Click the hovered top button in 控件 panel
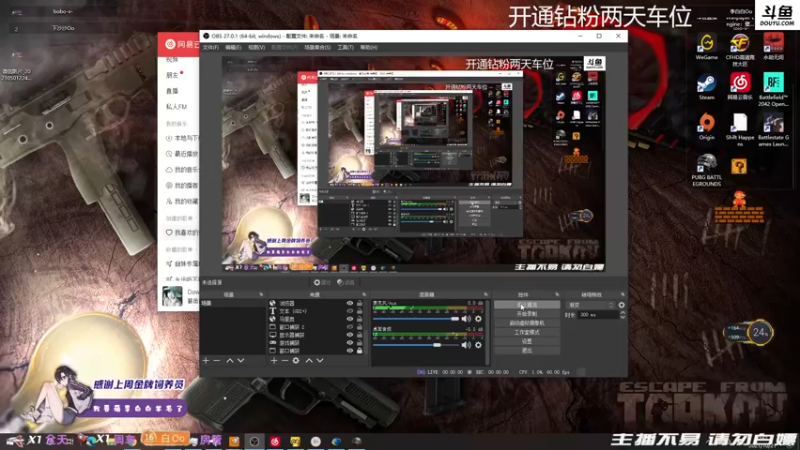The height and width of the screenshot is (450, 800). click(x=527, y=305)
